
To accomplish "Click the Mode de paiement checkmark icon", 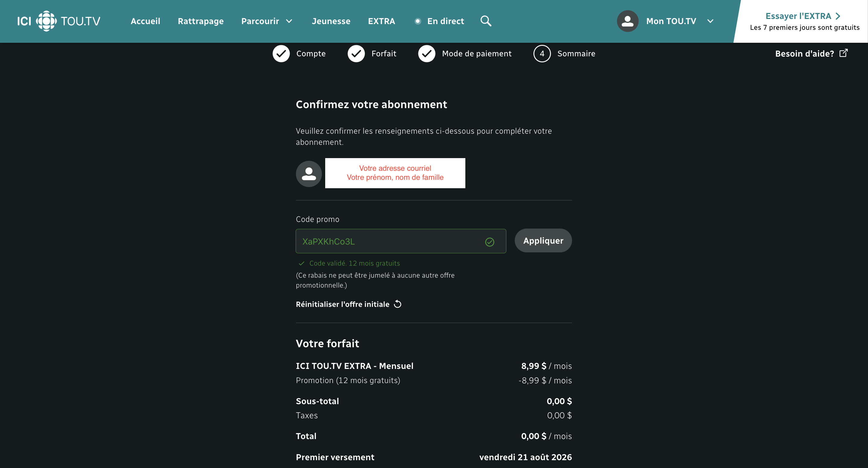I will [426, 54].
